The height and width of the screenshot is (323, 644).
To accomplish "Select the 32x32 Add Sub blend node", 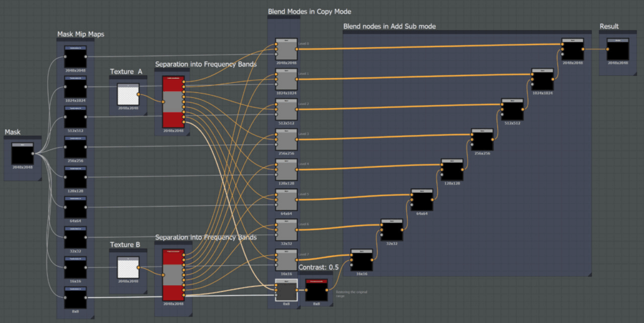I will click(392, 230).
